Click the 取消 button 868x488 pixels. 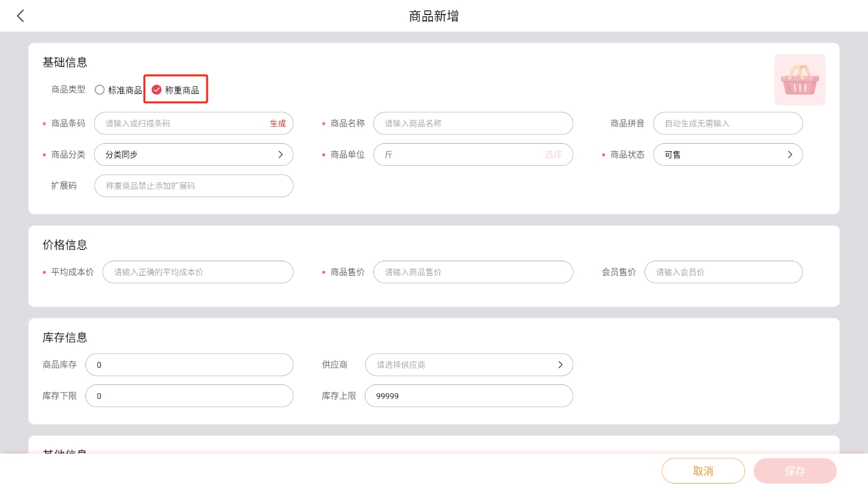(x=703, y=471)
